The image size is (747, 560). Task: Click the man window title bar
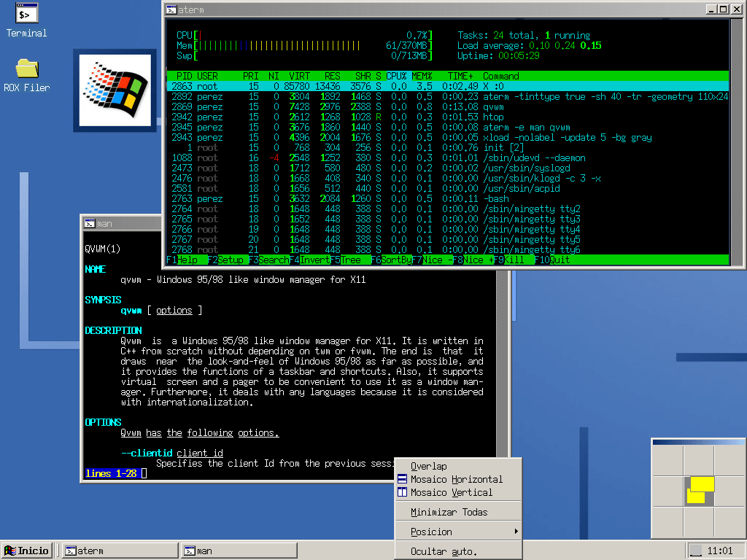123,223
